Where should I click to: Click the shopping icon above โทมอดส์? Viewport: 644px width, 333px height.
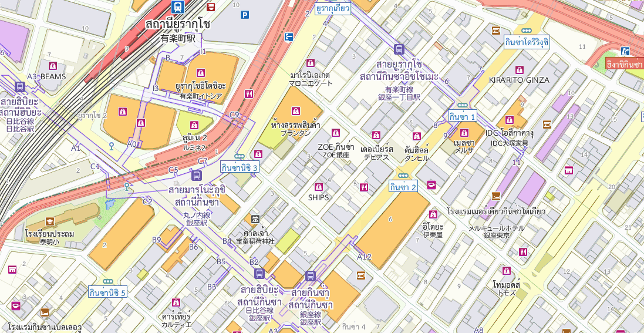[x=507, y=271]
